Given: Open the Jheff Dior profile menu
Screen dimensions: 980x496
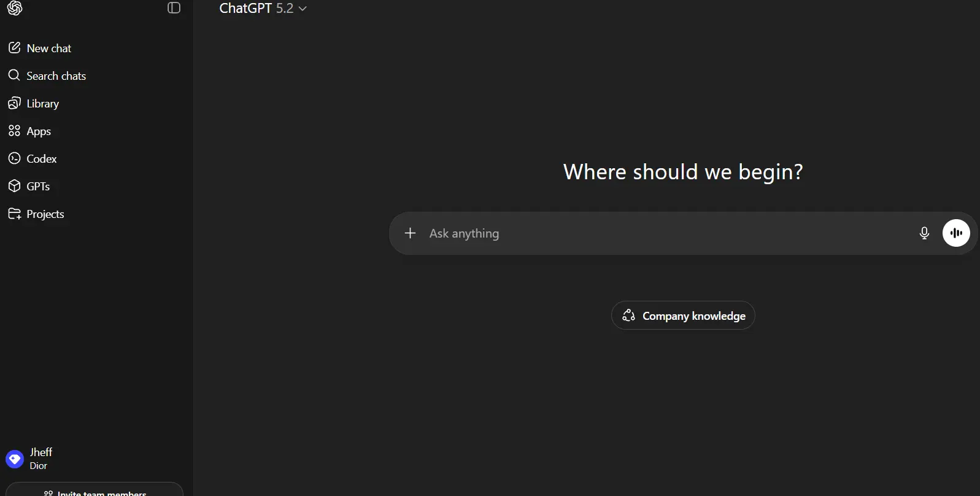Looking at the screenshot, I should click(x=29, y=459).
